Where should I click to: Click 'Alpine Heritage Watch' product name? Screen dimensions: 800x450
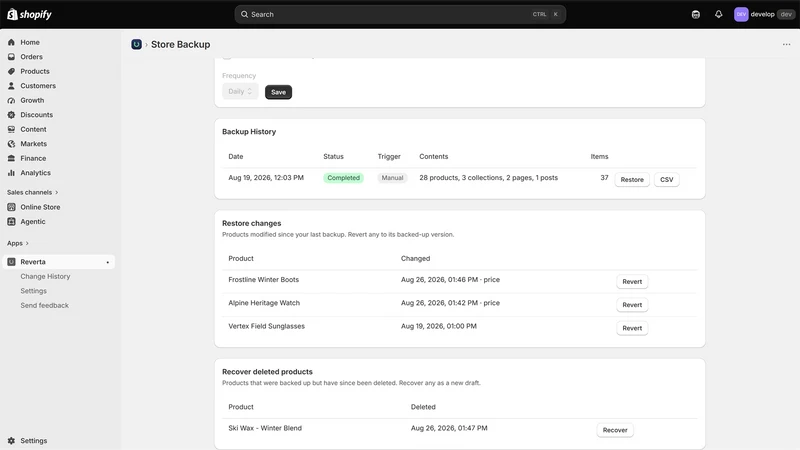coord(264,303)
